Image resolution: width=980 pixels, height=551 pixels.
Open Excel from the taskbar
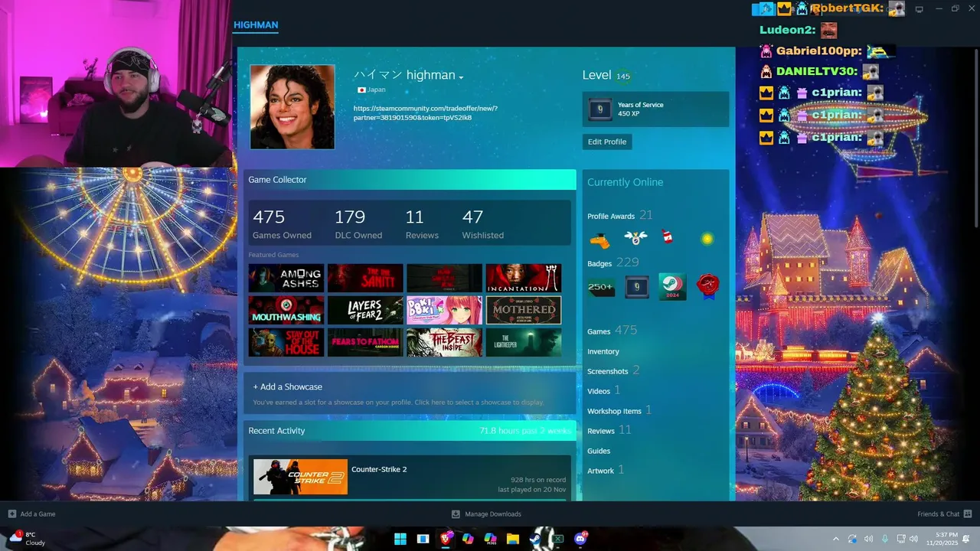coord(558,539)
